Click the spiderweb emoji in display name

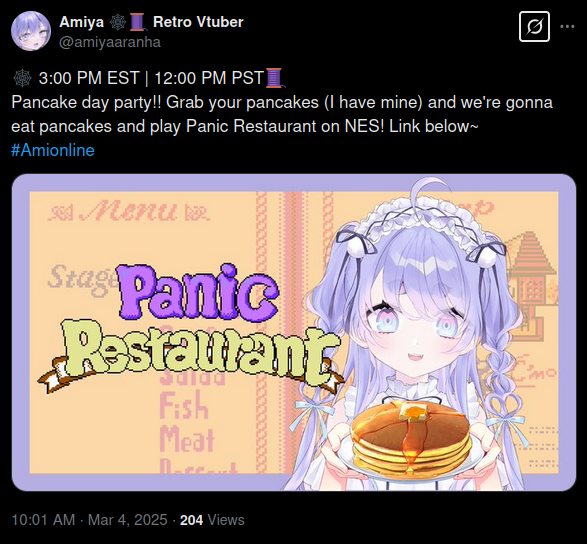click(x=118, y=22)
